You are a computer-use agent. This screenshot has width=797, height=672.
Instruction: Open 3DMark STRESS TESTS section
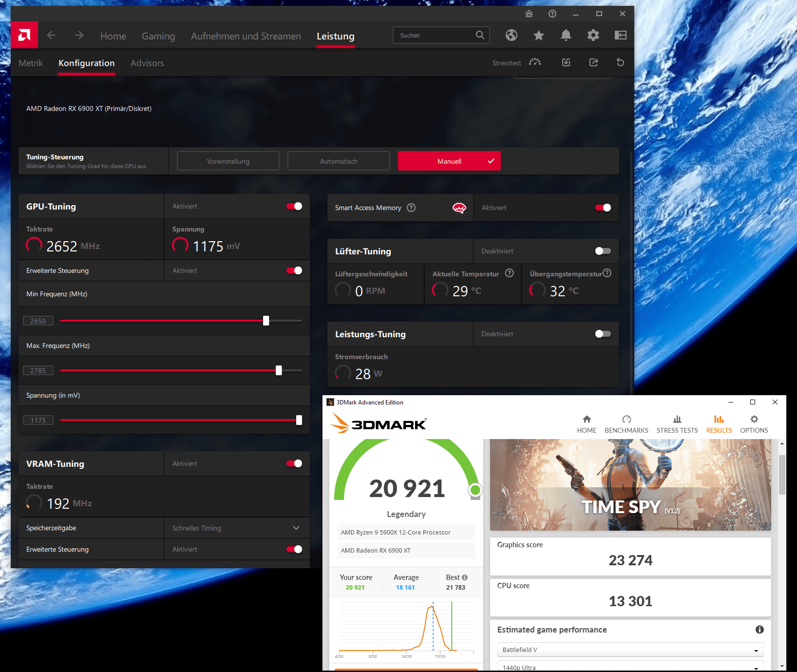pos(677,424)
